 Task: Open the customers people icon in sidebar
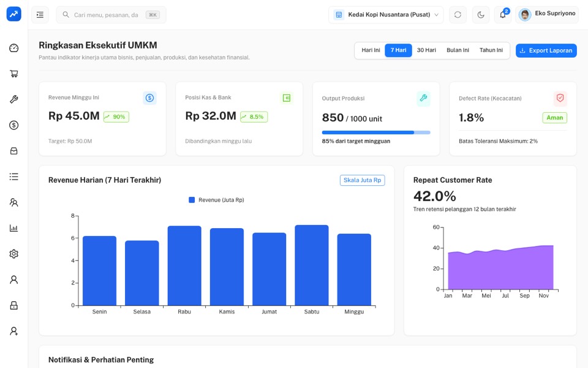pos(14,202)
